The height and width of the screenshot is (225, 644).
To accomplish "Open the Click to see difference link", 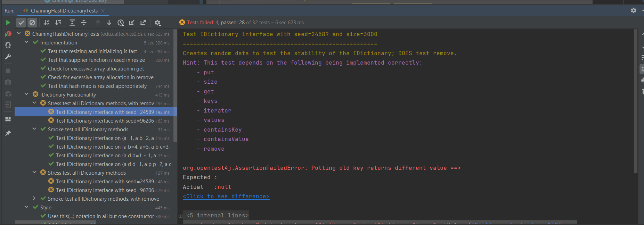I will [226, 197].
